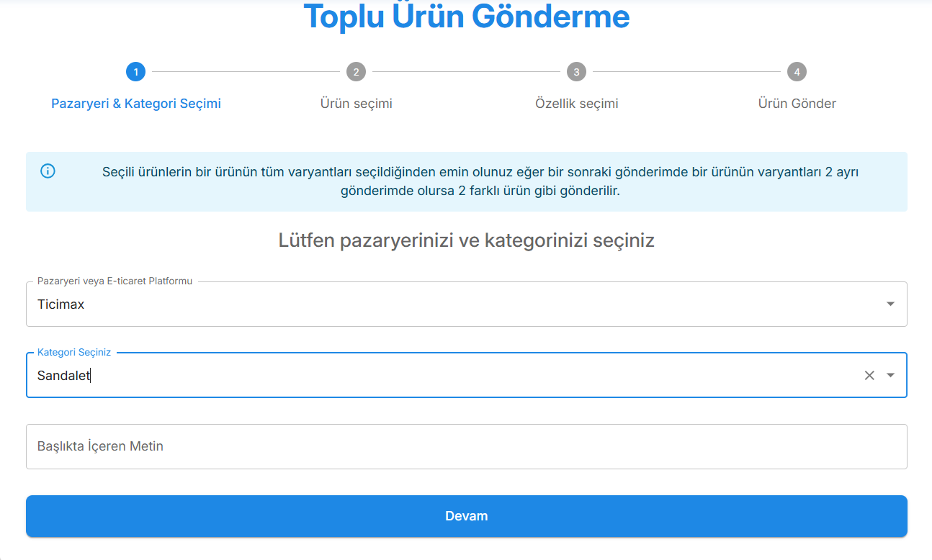
Task: Click the dropdown arrow in Kategori Seçiniz field
Action: click(x=889, y=374)
